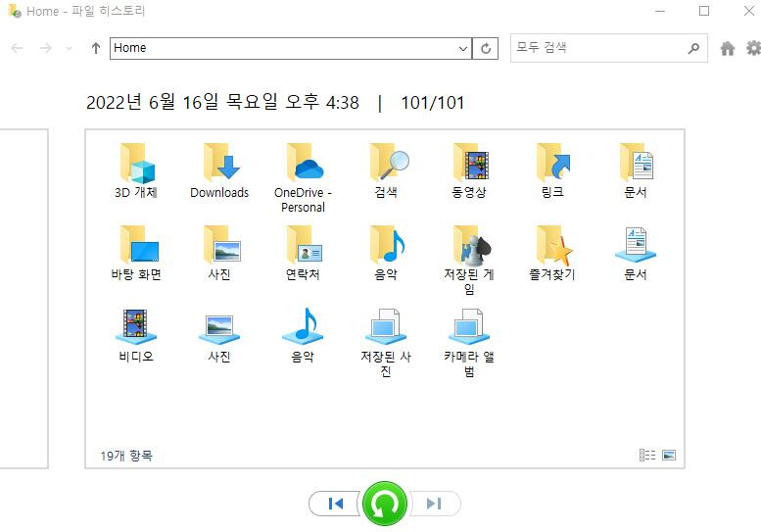Open the 검색 folder with magnifier

click(386, 170)
